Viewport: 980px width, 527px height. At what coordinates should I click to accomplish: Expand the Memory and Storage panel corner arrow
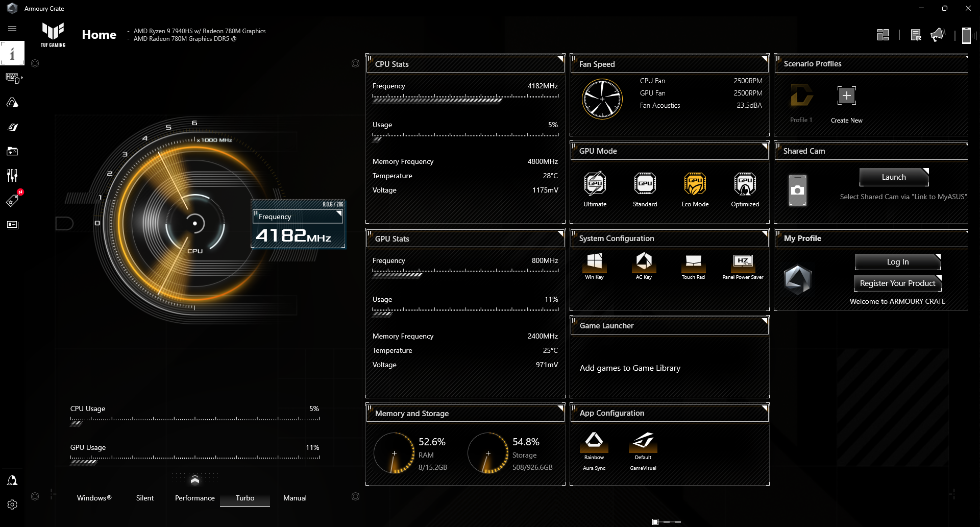560,408
